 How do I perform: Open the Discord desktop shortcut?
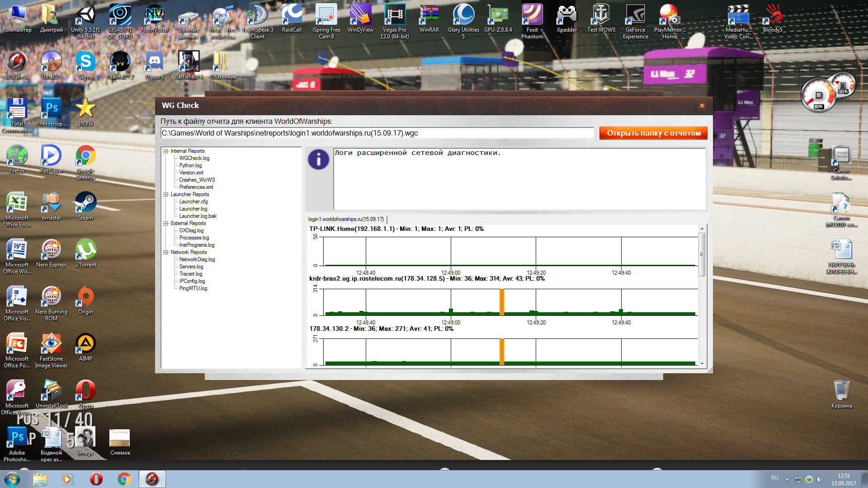(154, 65)
